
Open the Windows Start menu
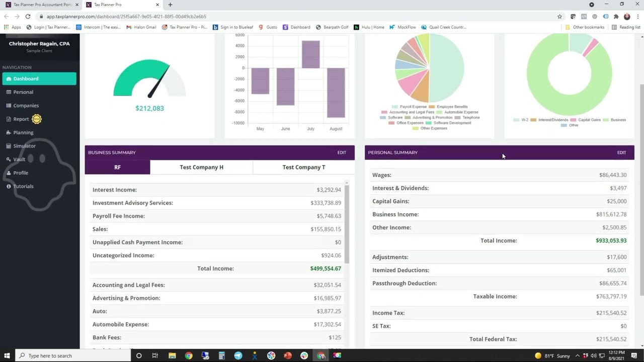click(7, 355)
